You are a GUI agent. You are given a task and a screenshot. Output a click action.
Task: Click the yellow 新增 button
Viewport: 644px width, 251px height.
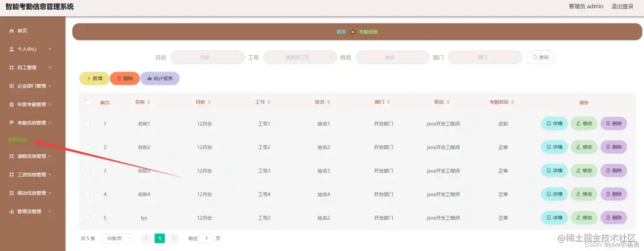[x=94, y=78]
